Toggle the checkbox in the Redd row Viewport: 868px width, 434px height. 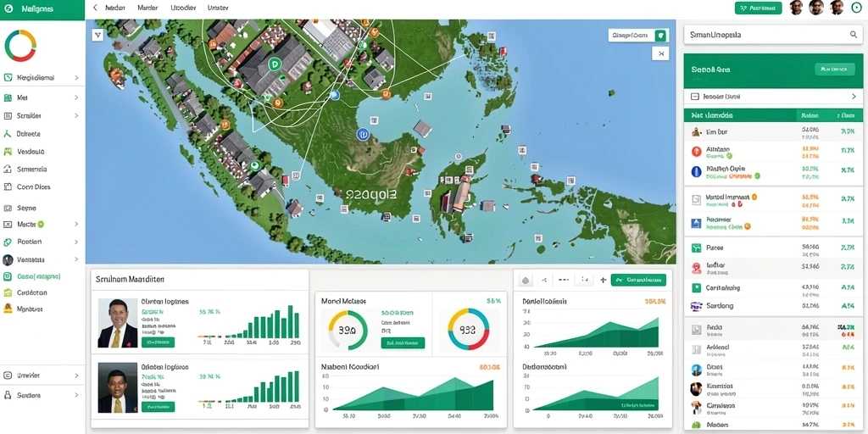pos(697,331)
